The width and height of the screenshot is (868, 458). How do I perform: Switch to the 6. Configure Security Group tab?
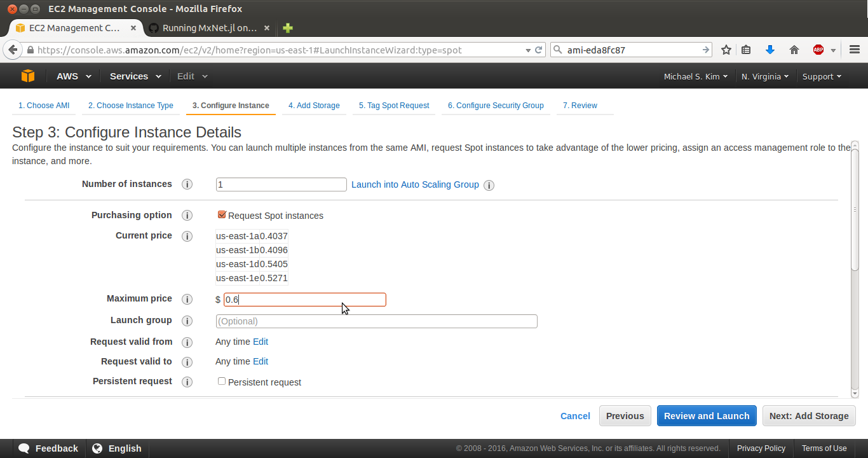[496, 106]
